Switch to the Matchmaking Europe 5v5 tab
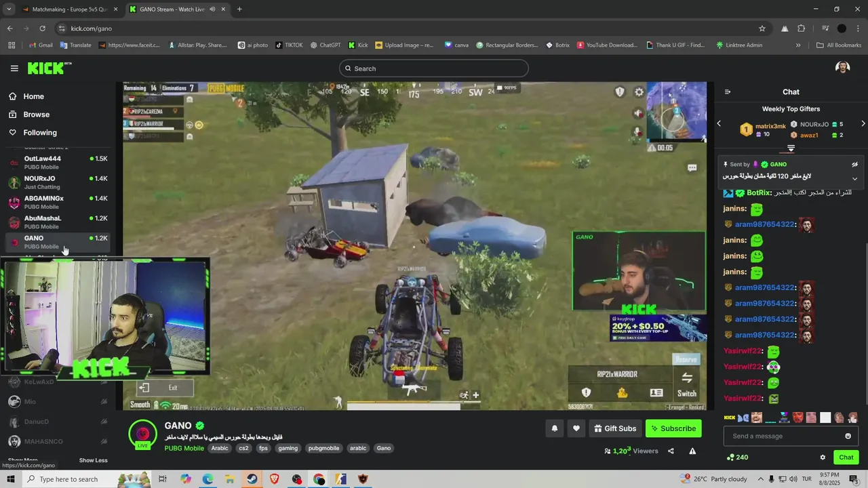This screenshot has width=868, height=488. (70, 9)
